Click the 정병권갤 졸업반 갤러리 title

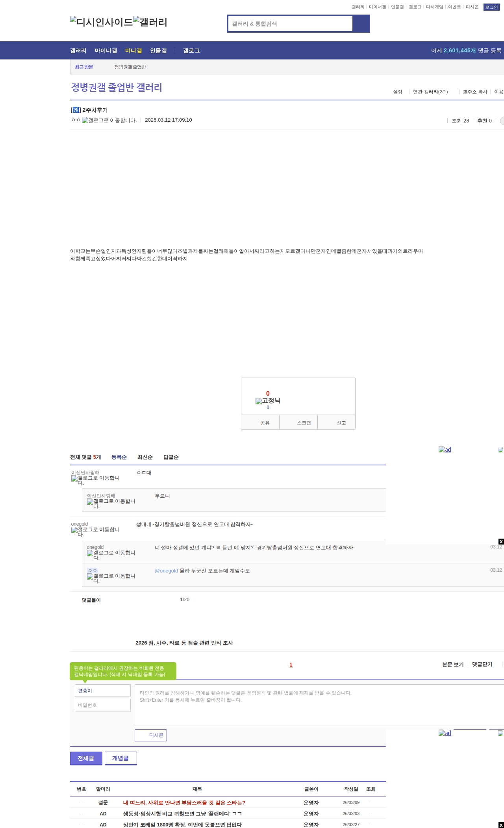pyautogui.click(x=117, y=87)
